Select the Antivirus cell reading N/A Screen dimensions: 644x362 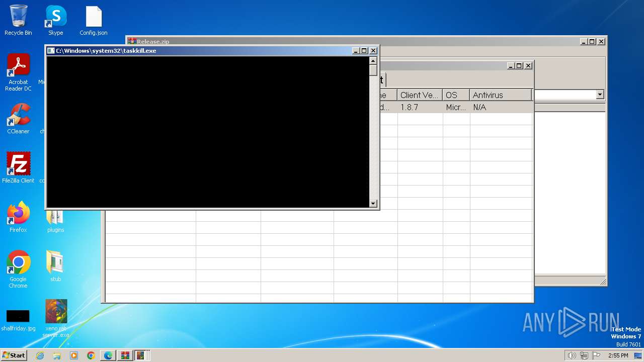(x=501, y=107)
